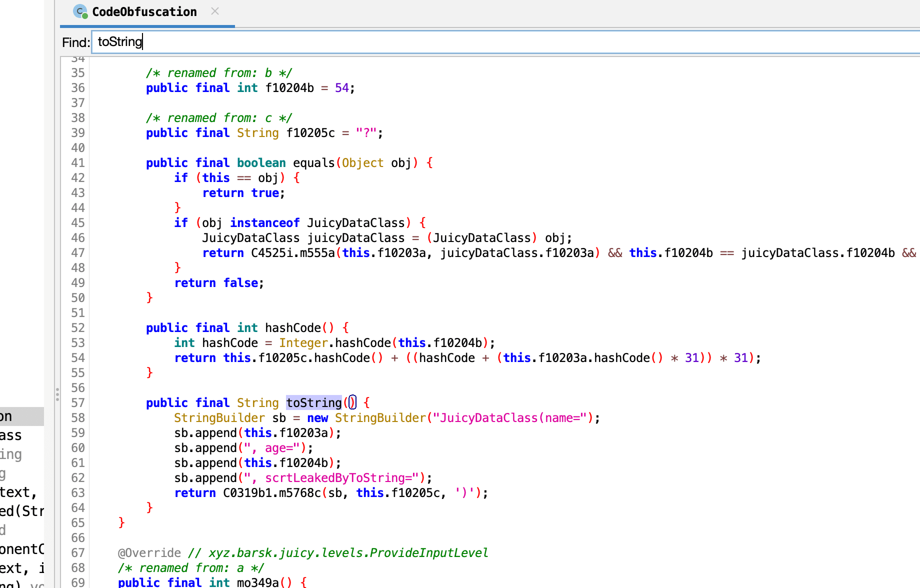Click the xyz.barsk.juicy.levels.ProvideInputLevel comment

coord(338,552)
